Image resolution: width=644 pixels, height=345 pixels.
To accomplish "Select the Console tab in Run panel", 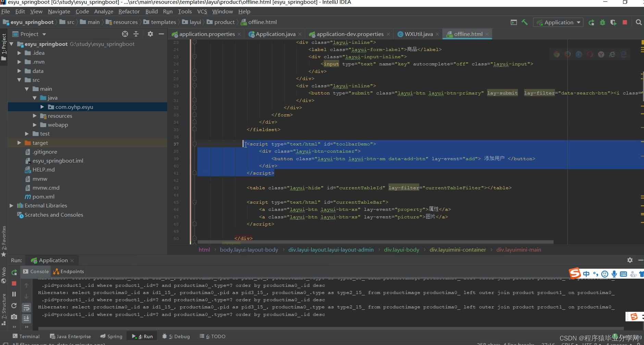I will point(36,271).
